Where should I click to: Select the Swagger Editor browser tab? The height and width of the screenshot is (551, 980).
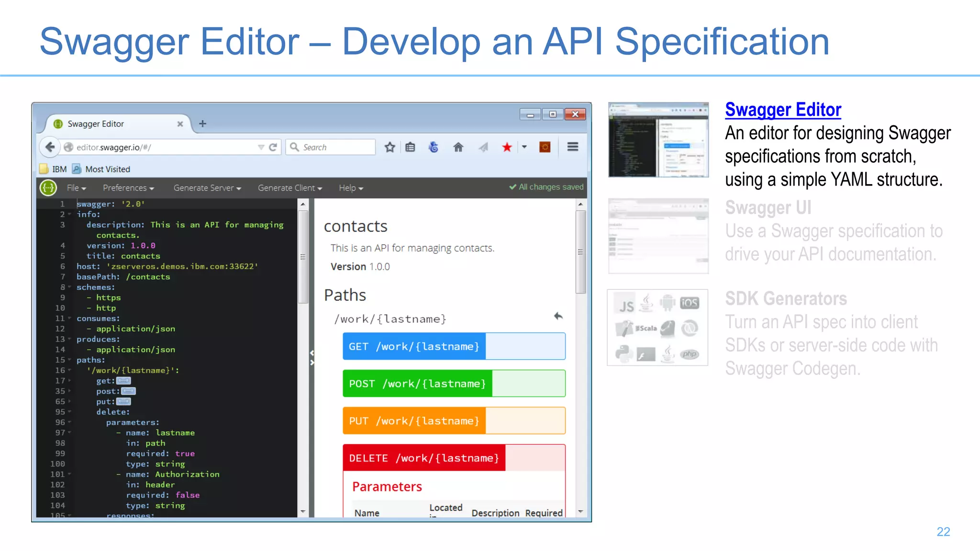118,124
